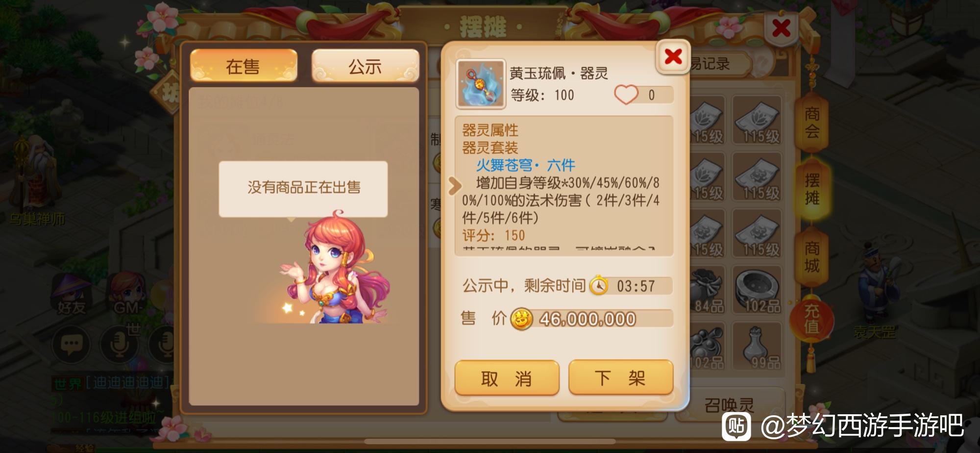Tap the heart favorite icon
The width and height of the screenshot is (980, 453).
[x=626, y=95]
